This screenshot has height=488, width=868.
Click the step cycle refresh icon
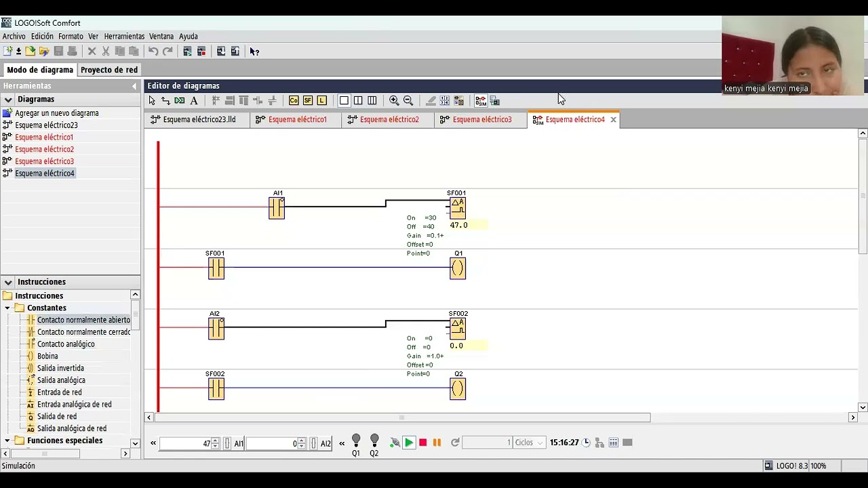[455, 443]
